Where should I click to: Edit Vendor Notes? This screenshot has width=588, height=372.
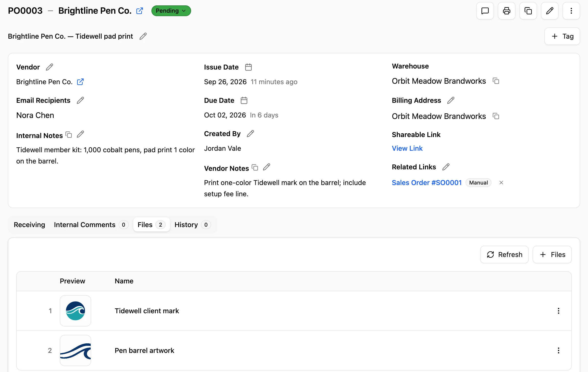click(267, 167)
